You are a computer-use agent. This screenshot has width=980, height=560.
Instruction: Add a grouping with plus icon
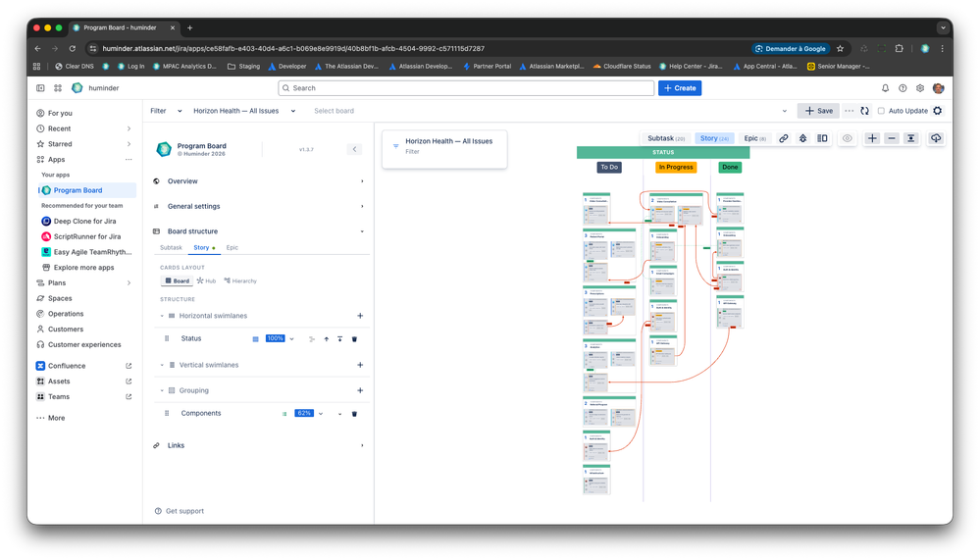click(x=360, y=390)
